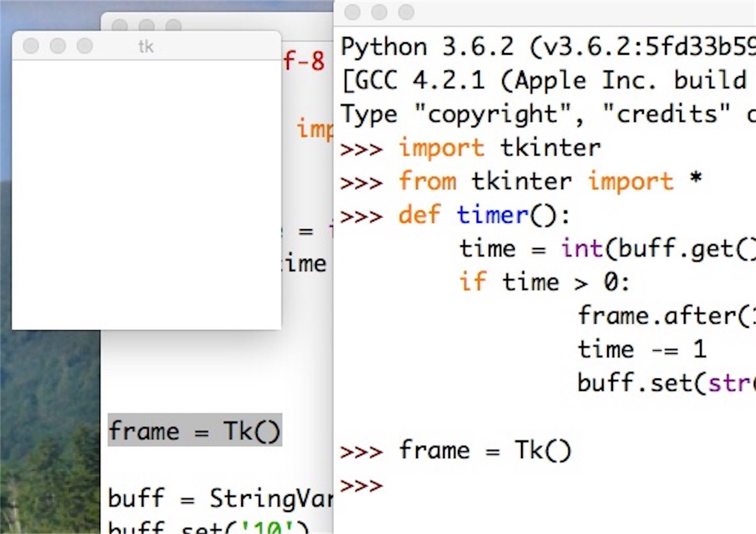Close the editor window behind tk
Viewport: 756px width, 534px height.
pyautogui.click(x=120, y=25)
